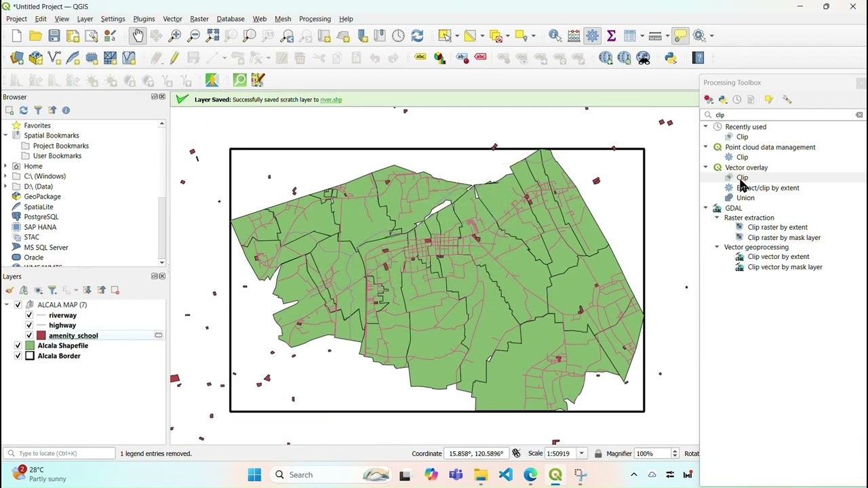Screen dimensions: 868x488
Task: Activate the Zoom Out magnifier tool
Action: pyautogui.click(x=194, y=36)
